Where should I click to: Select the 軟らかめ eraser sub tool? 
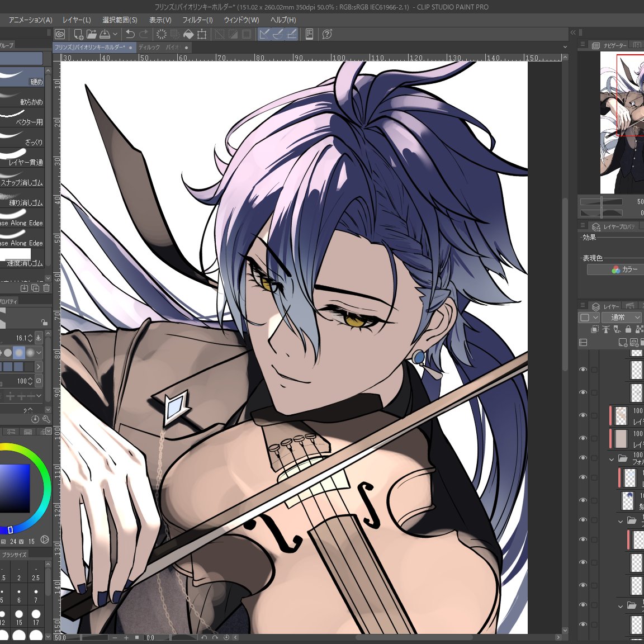tap(22, 97)
